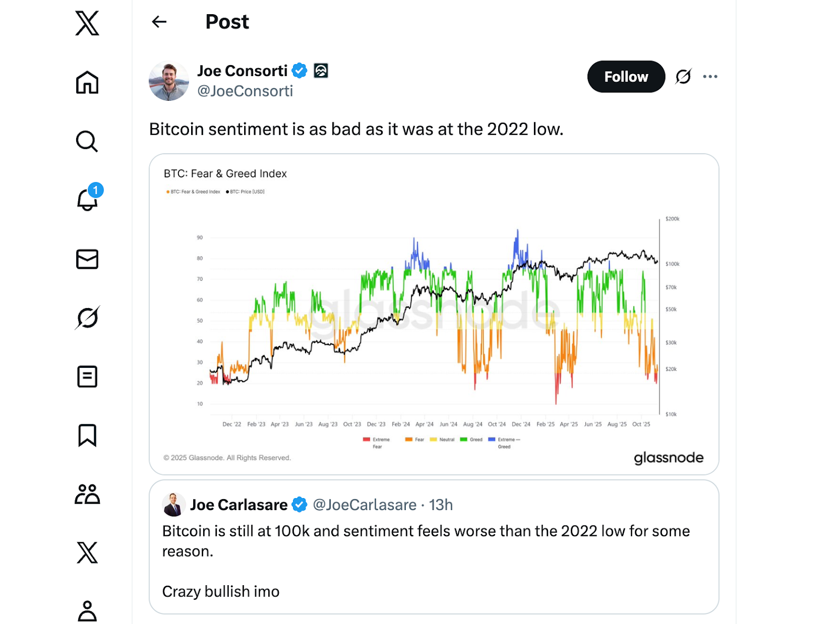This screenshot has height=624, width=840.
Task: Click Joe Consorti's verified badge
Action: (299, 70)
